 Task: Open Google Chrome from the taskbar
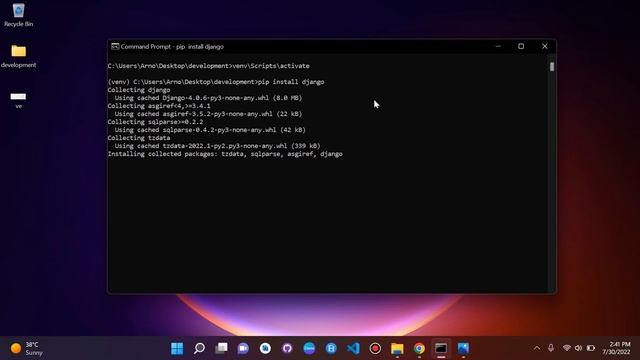point(419,348)
